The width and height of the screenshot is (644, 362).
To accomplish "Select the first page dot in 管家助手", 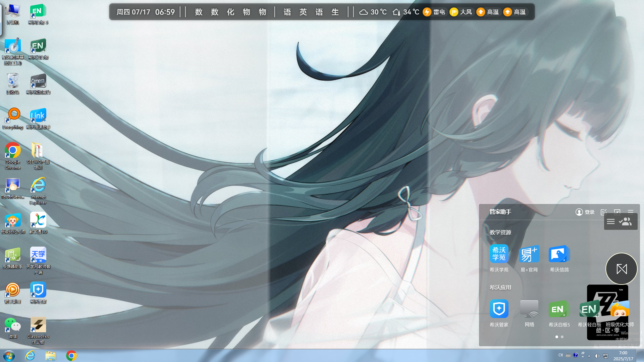I will [x=557, y=337].
